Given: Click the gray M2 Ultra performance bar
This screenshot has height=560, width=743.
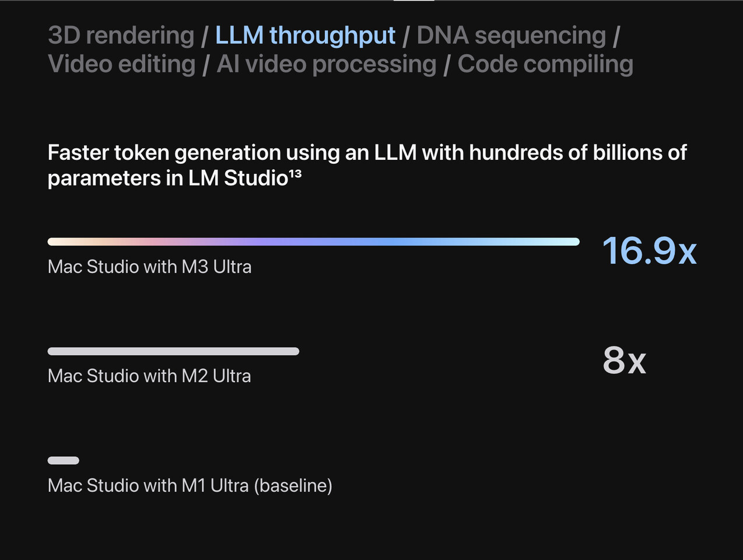Looking at the screenshot, I should (173, 351).
